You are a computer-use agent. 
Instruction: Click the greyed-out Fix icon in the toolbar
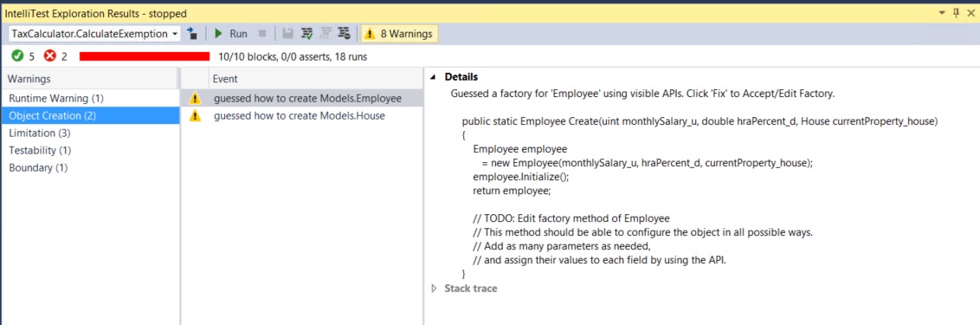tap(325, 34)
